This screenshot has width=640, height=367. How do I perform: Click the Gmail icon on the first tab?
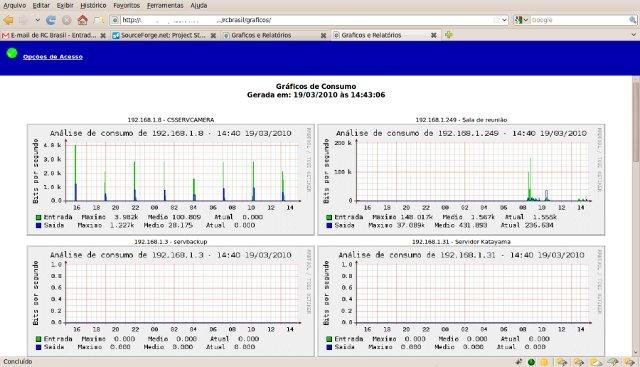(x=6, y=36)
